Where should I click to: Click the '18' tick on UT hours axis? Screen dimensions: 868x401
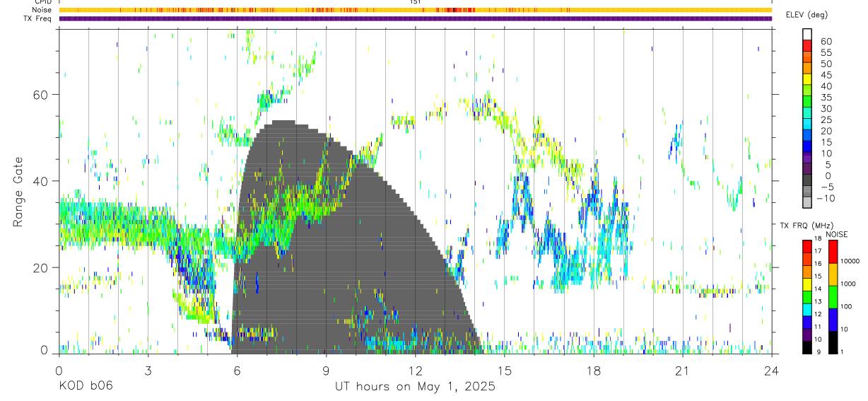tap(593, 370)
